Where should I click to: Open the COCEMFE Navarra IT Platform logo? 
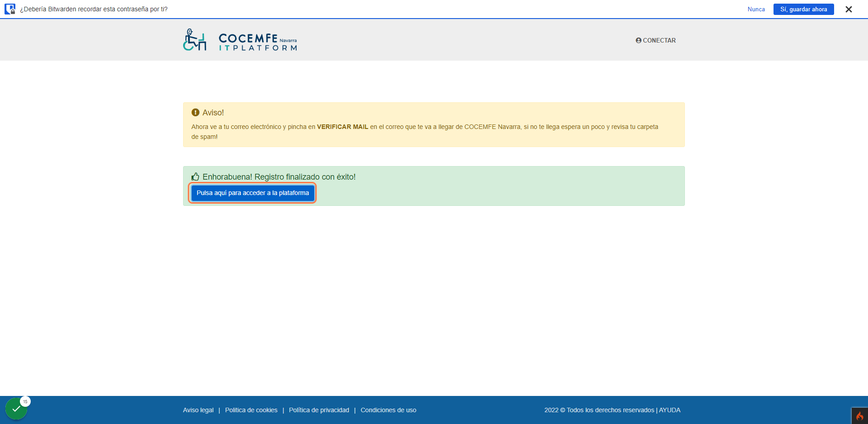pyautogui.click(x=240, y=40)
